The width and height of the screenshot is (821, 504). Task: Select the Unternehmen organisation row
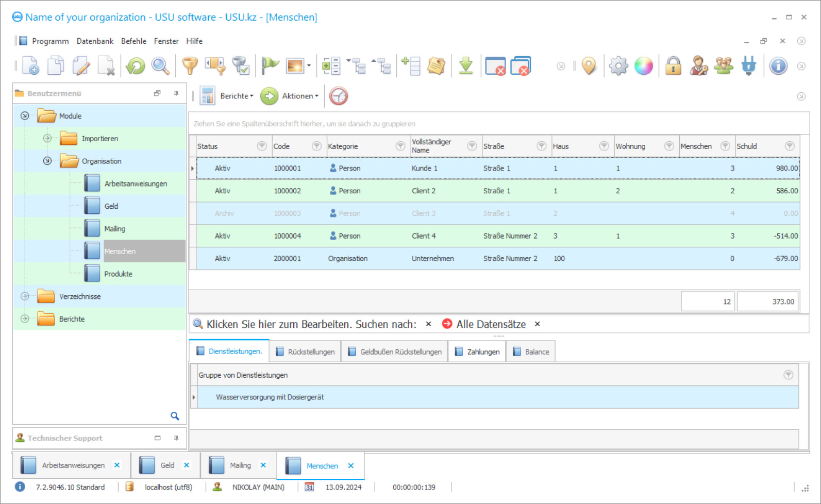point(498,259)
